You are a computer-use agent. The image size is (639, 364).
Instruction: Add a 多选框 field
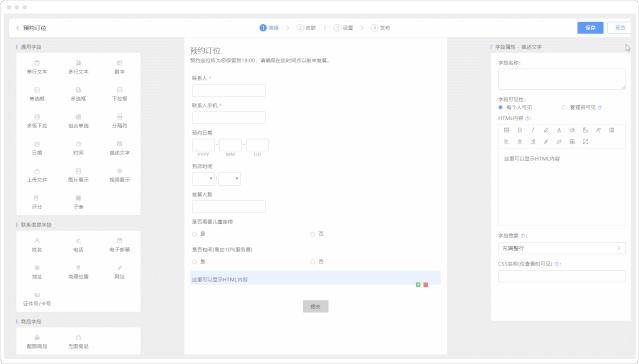(78, 94)
